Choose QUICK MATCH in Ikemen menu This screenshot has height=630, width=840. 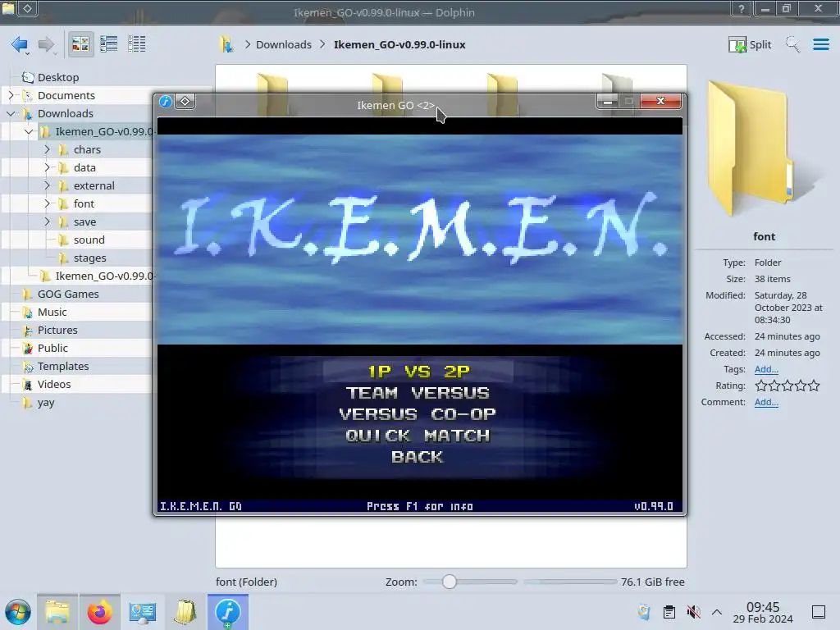[418, 436]
